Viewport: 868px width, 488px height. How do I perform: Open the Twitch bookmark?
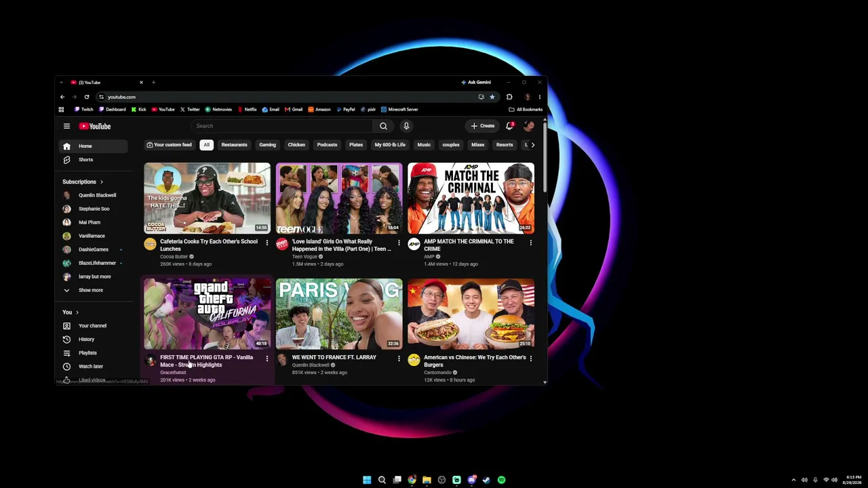pos(84,109)
